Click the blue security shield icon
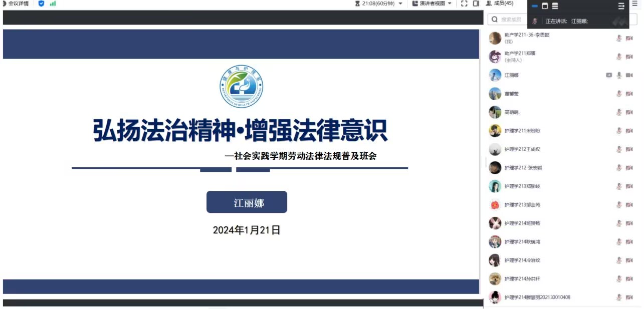Image resolution: width=644 pixels, height=309 pixels. click(x=41, y=4)
